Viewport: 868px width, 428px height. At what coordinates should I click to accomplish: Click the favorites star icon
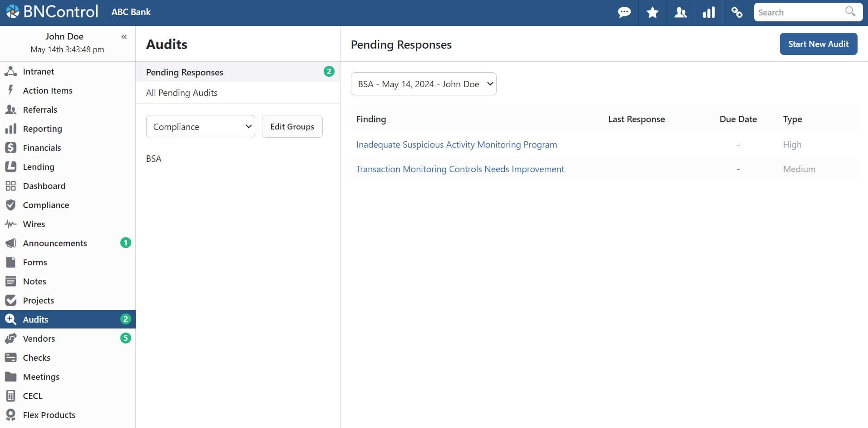(652, 12)
